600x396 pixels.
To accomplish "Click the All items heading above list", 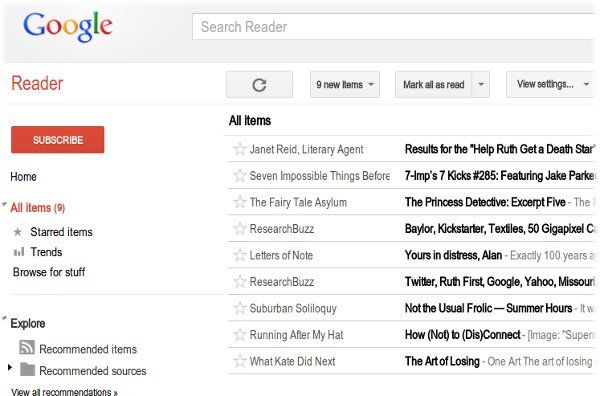I will pyautogui.click(x=250, y=121).
